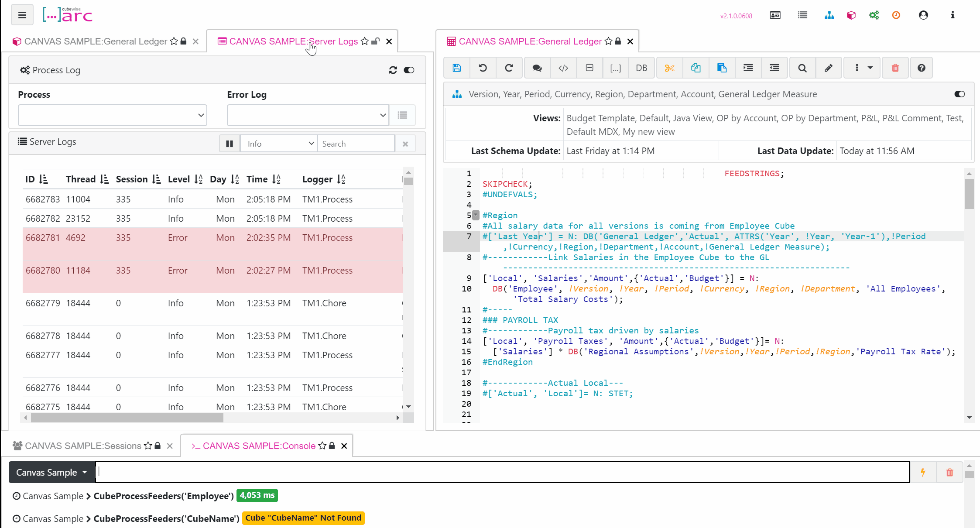Switch to CANVAS SAMPLE:Sessions tab
Viewport: 980px width, 528px height.
tap(83, 446)
